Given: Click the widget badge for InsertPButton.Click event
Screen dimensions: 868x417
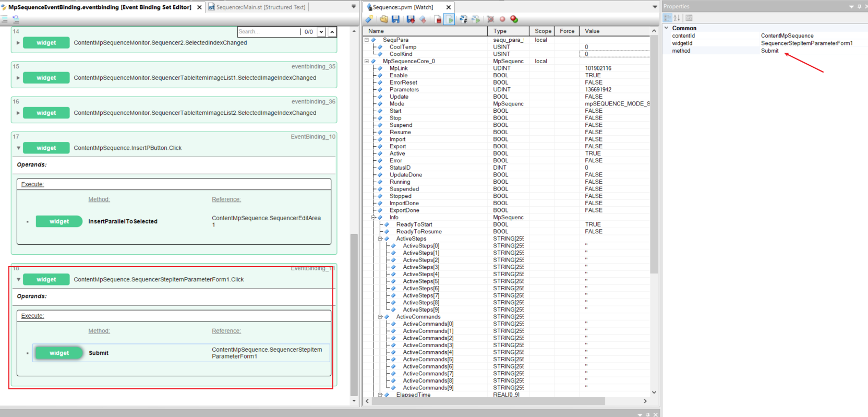Looking at the screenshot, I should pyautogui.click(x=46, y=148).
